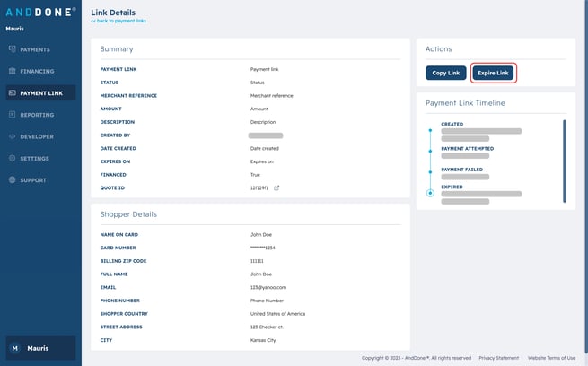
Task: Go to the Reporting menu item
Action: click(x=37, y=115)
